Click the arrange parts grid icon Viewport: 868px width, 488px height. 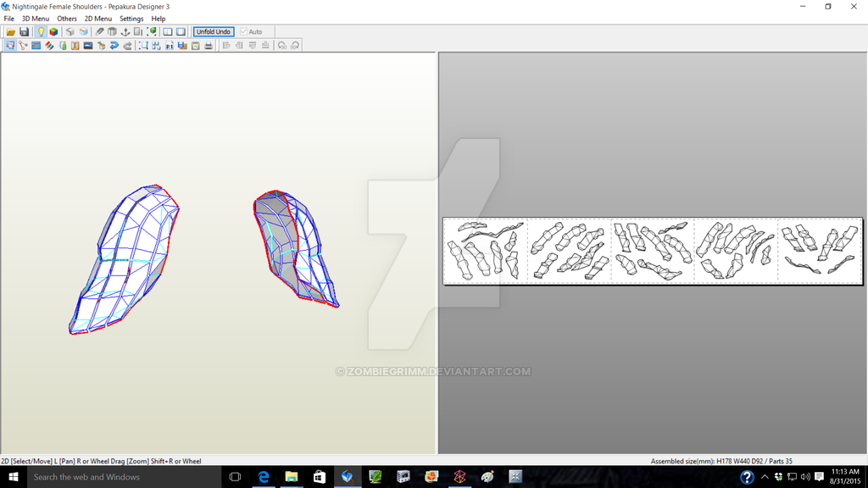pyautogui.click(x=156, y=46)
